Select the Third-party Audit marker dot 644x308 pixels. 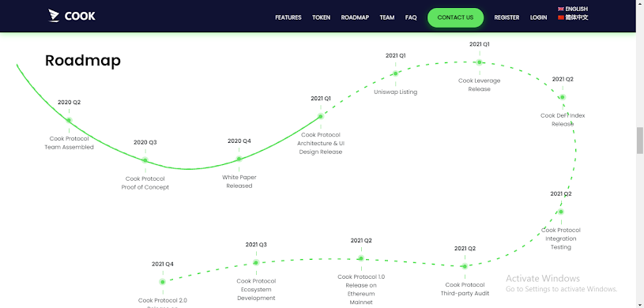[465, 266]
